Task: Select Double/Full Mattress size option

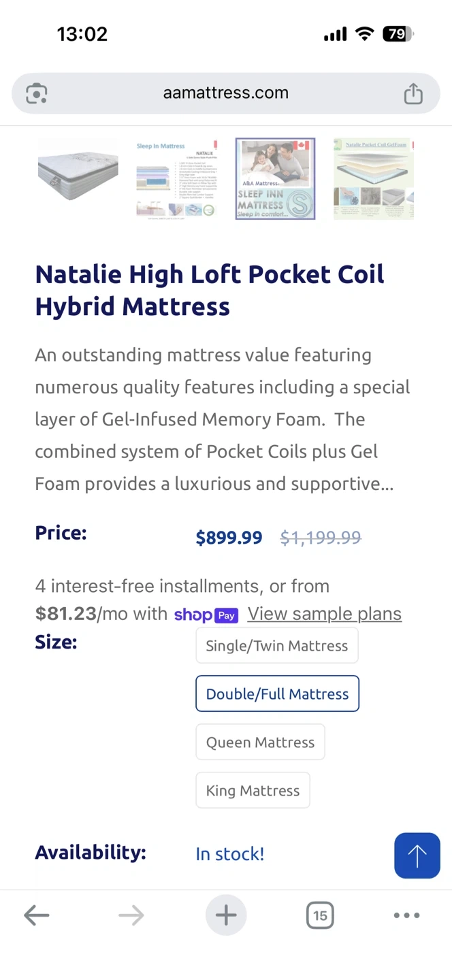Action: (277, 694)
